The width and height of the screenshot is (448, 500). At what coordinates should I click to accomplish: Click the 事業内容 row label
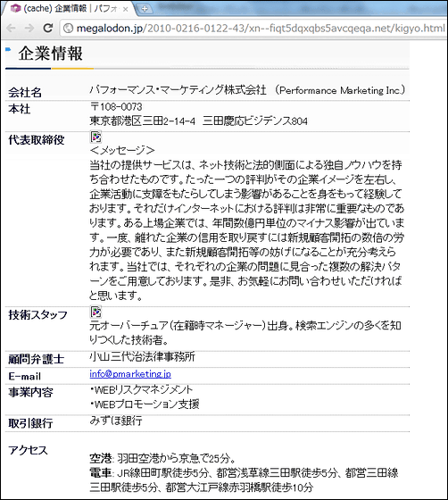click(x=30, y=392)
